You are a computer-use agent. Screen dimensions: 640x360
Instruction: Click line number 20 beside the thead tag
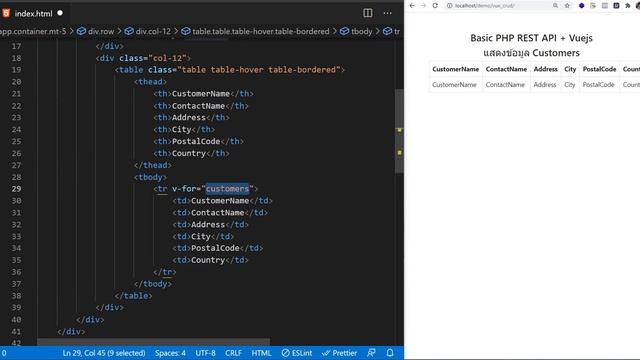(16, 82)
